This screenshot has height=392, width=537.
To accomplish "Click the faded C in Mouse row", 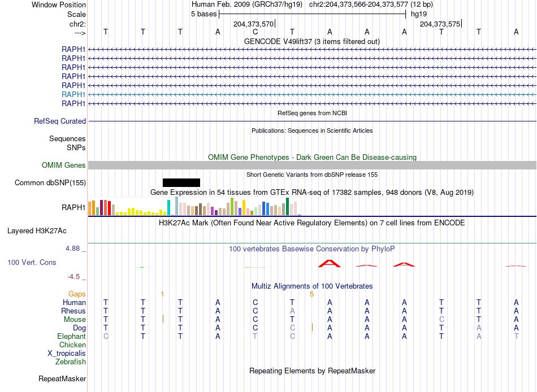I will point(441,320).
